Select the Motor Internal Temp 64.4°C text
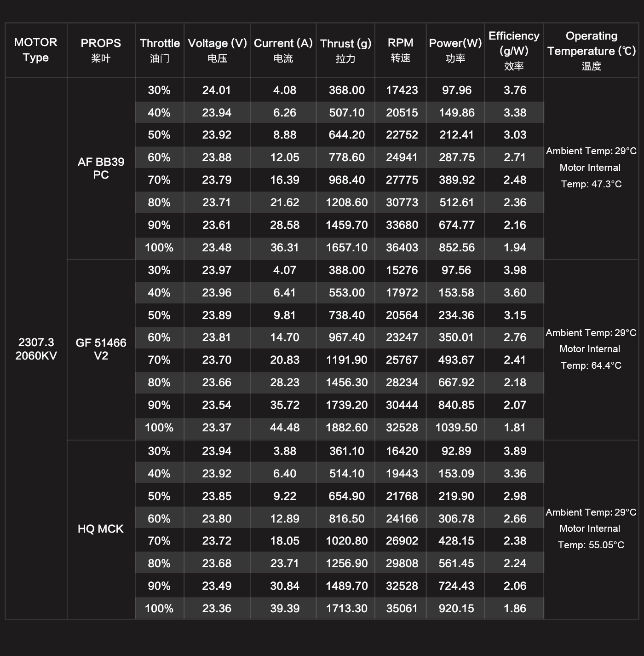Screen dimensions: 644x656 point(591,357)
